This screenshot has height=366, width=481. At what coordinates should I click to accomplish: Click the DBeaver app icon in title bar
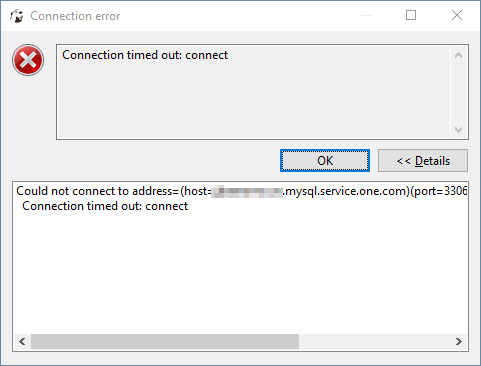tap(17, 16)
